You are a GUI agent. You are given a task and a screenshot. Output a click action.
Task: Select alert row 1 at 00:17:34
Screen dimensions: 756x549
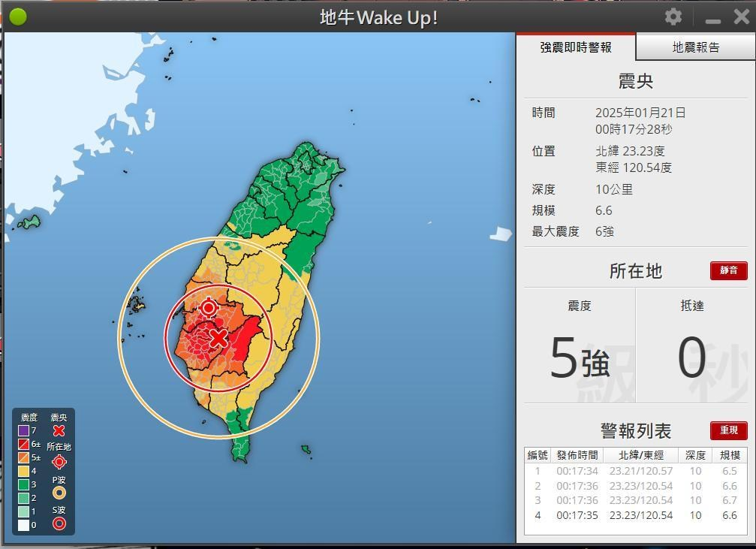pos(635,471)
